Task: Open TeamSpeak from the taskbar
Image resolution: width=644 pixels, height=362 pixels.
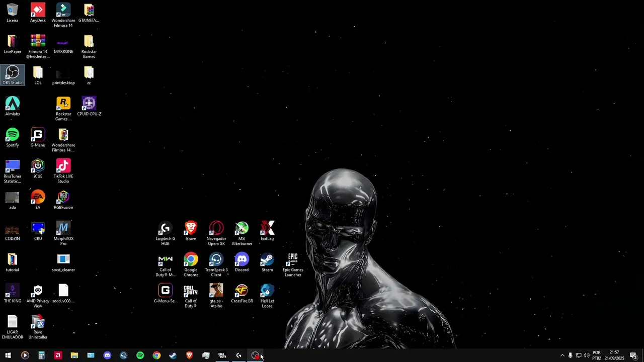Action: point(123,355)
